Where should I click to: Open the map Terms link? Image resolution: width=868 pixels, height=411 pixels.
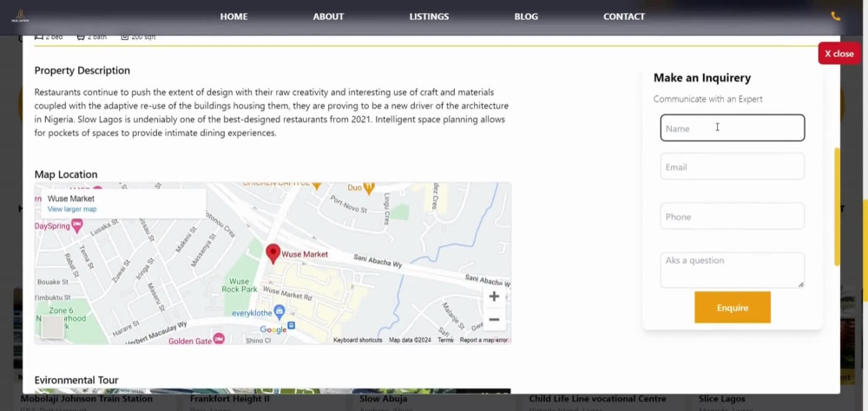pos(445,340)
